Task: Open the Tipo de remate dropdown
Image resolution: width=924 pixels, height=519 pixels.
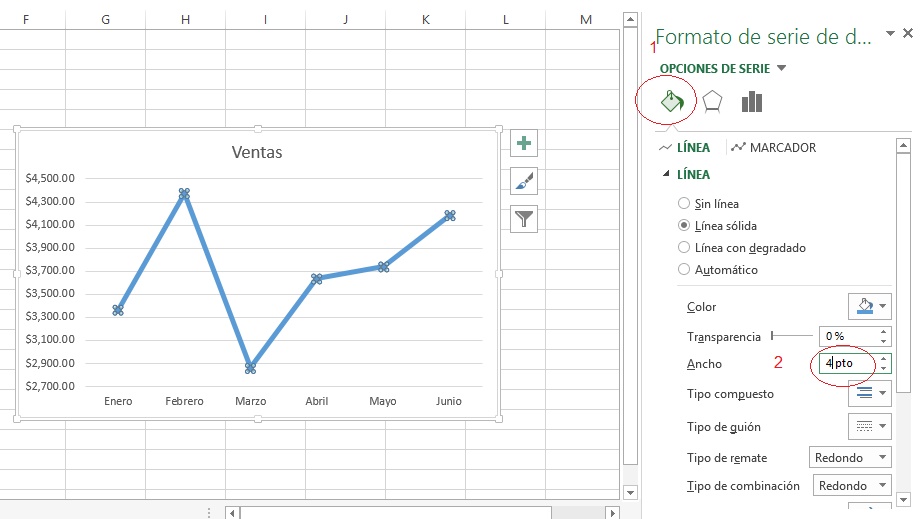Action: [x=849, y=457]
